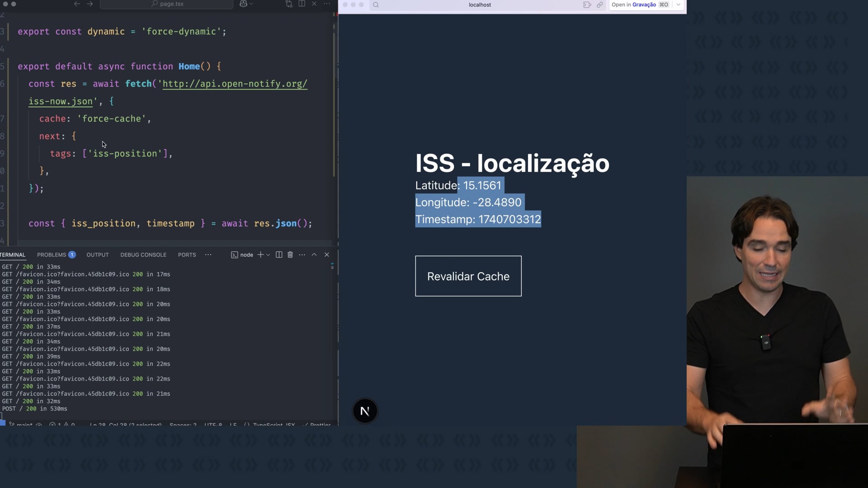Viewport: 868px width, 488px height.
Task: Open the Copilot dropdown chevron
Action: click(x=251, y=4)
